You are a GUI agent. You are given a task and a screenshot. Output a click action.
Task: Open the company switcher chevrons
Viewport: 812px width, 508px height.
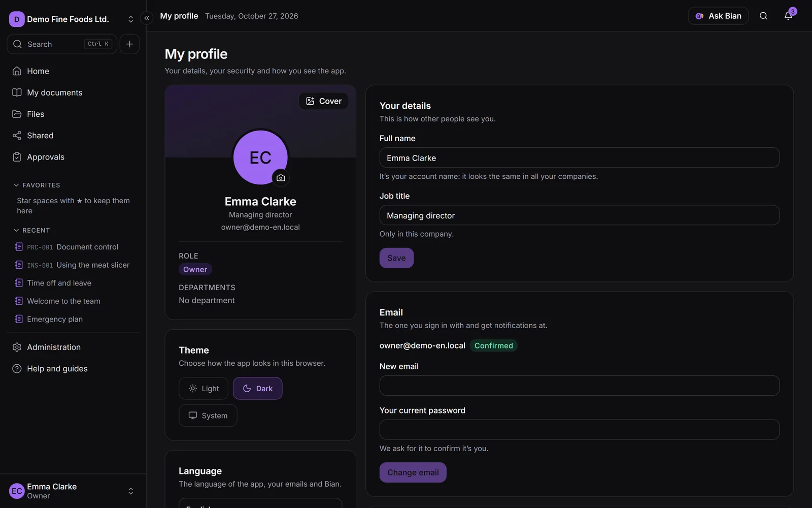[130, 19]
